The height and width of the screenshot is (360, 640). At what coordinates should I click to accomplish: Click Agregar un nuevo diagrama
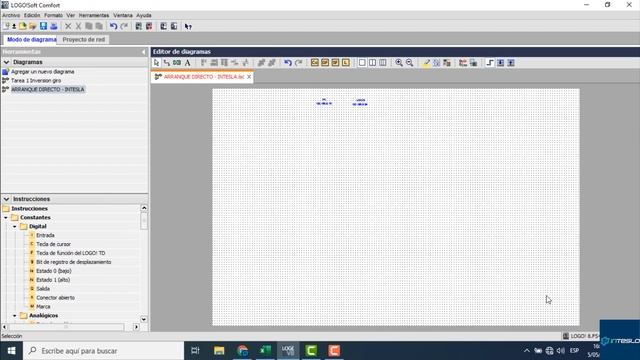click(42, 71)
